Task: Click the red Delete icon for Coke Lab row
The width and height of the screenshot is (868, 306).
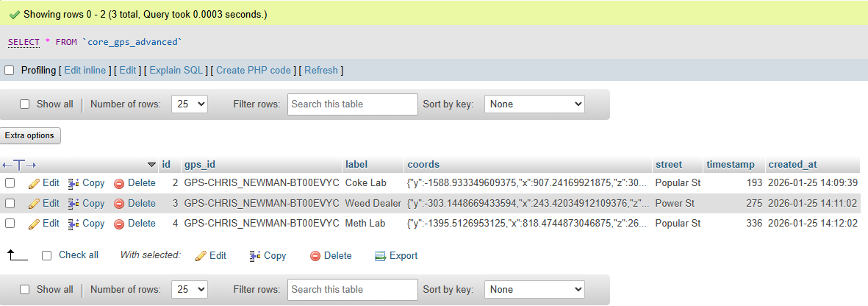Action: coord(118,183)
